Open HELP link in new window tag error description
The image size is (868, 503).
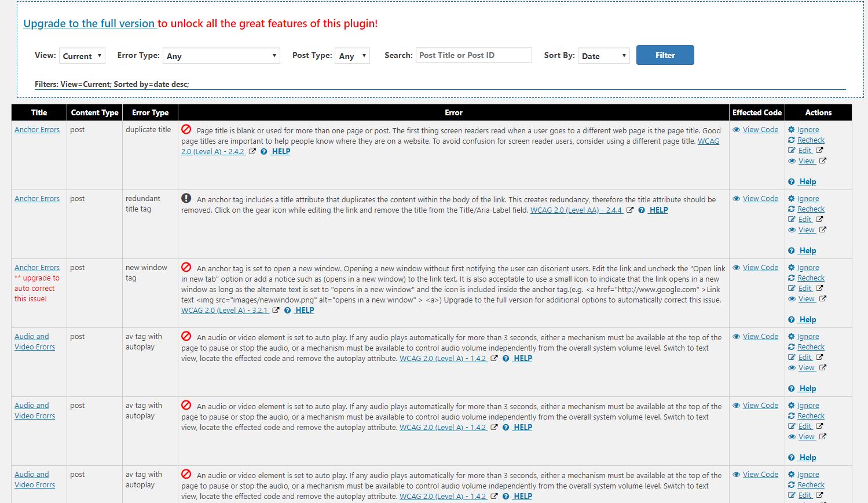pos(305,311)
